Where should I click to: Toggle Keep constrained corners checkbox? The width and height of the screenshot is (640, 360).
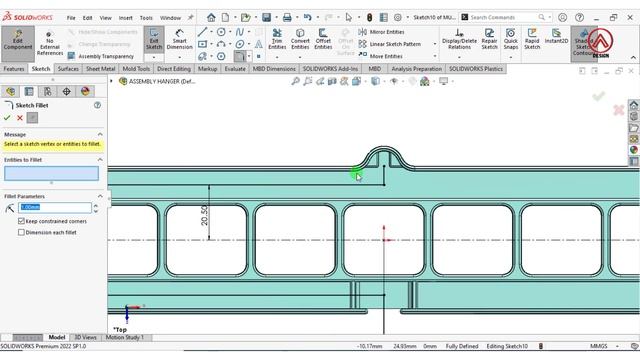click(x=21, y=221)
